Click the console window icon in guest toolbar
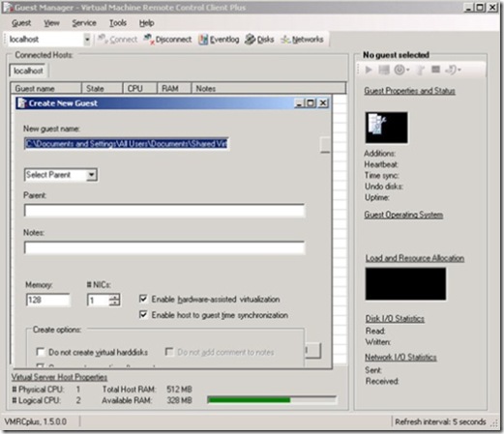Screen dimensions: 504x434 pos(435,70)
